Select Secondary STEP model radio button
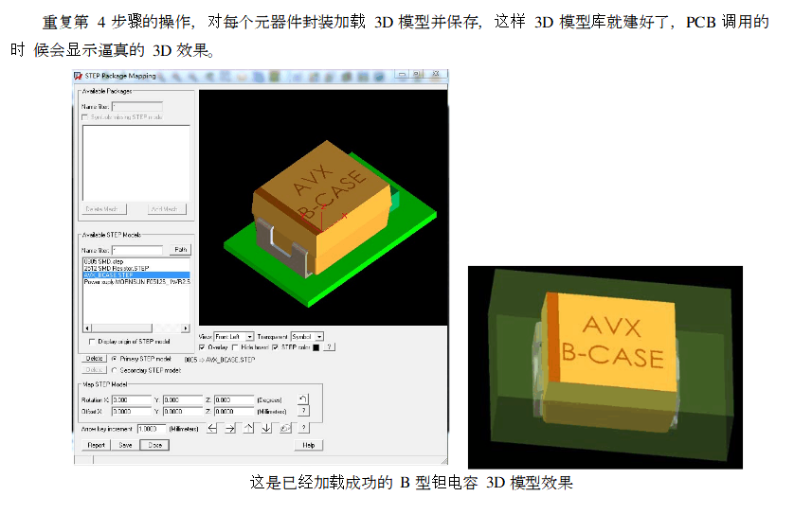This screenshot has width=812, height=514. pos(115,371)
